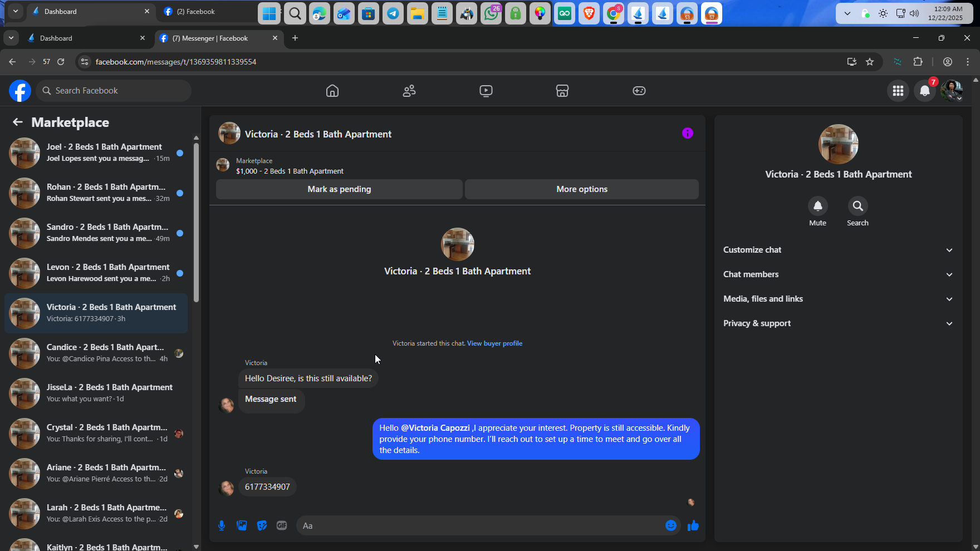Attach a file with the photo icon

[x=242, y=525]
